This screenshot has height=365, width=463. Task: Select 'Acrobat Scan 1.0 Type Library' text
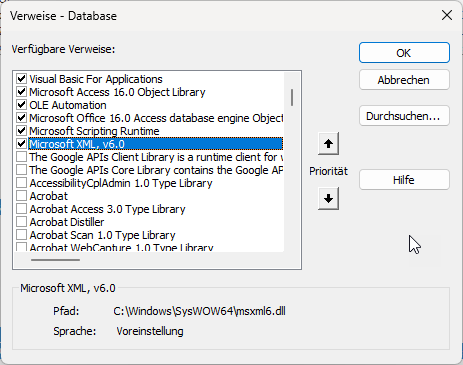coord(102,235)
